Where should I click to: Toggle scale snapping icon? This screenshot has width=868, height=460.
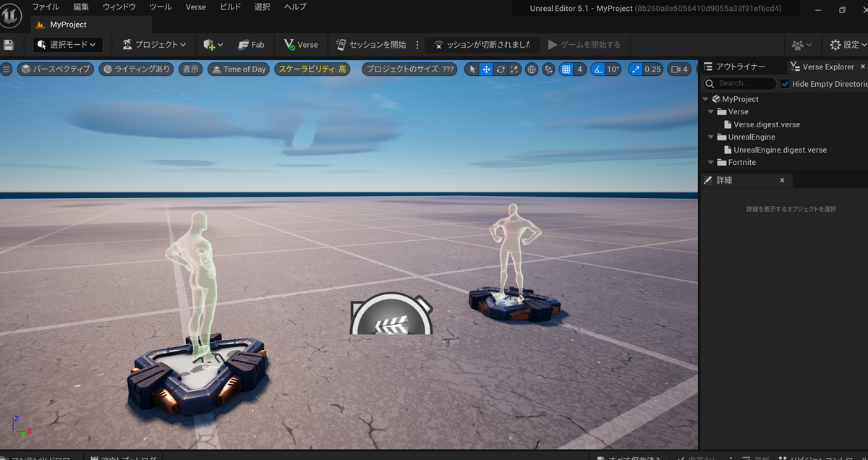click(x=635, y=69)
